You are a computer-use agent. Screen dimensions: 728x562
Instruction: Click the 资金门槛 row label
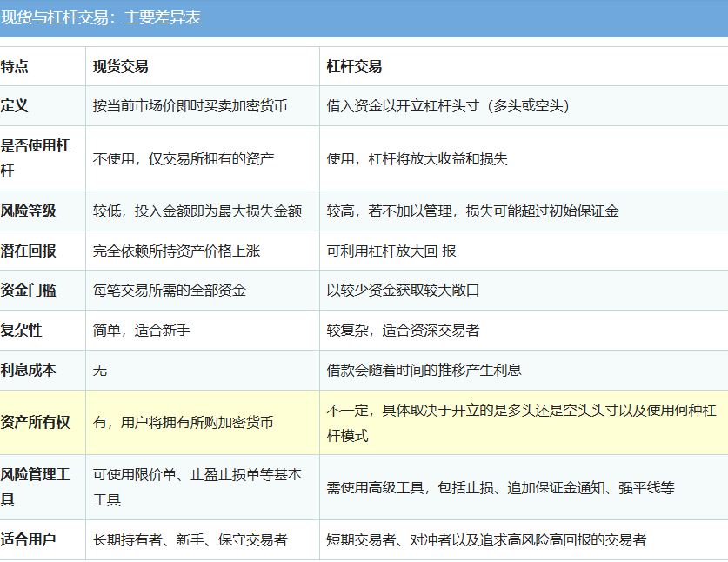point(28,291)
